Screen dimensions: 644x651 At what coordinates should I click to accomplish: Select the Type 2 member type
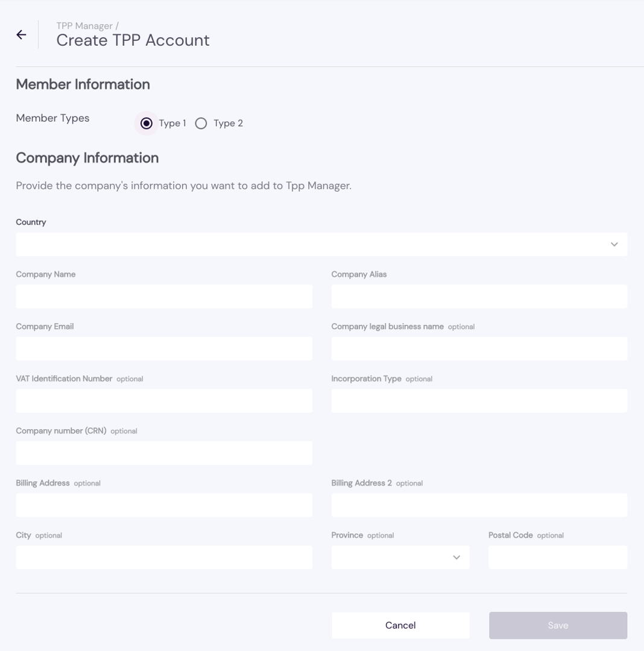[201, 124]
